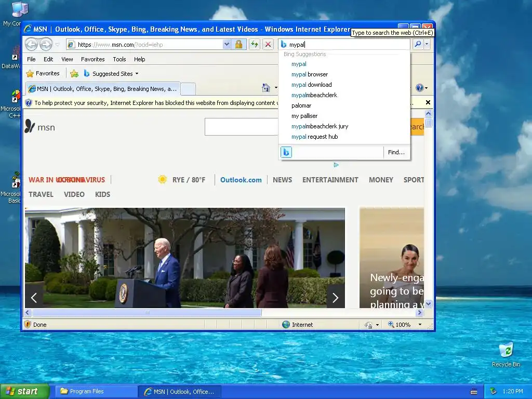Click the status bar shield icon

tap(28, 324)
